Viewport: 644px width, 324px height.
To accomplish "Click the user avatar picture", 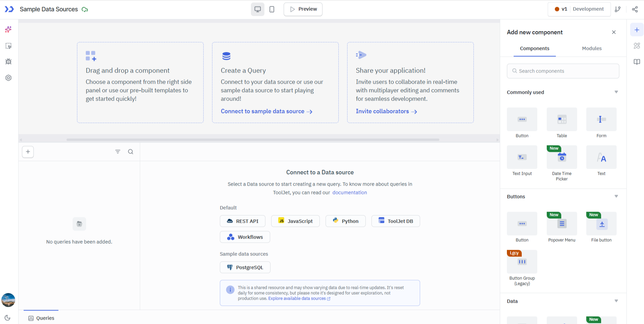I will coord(8,300).
